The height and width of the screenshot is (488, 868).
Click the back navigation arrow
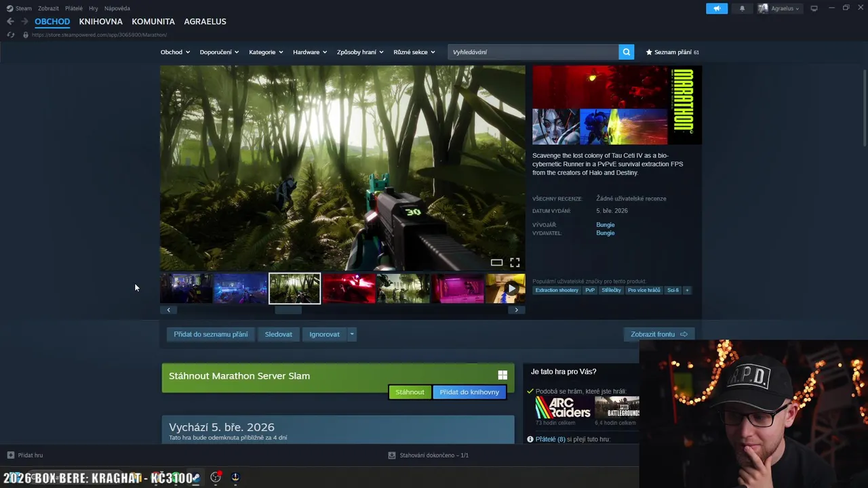(x=10, y=22)
